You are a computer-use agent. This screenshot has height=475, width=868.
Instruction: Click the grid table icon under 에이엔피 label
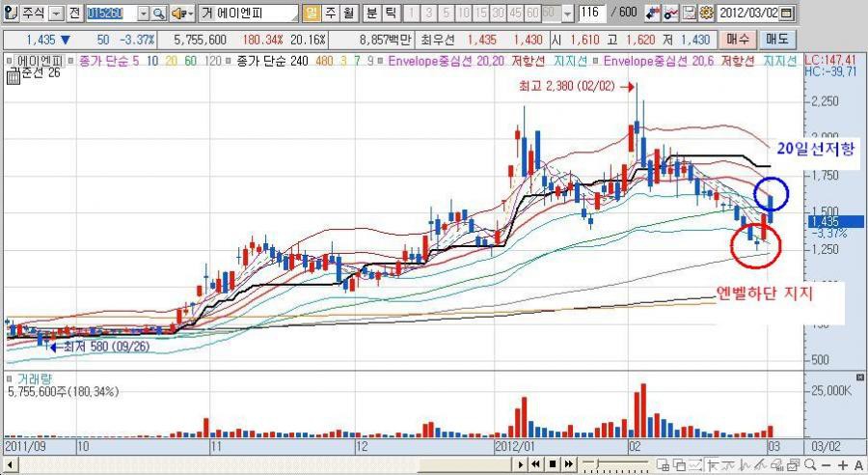tap(14, 77)
